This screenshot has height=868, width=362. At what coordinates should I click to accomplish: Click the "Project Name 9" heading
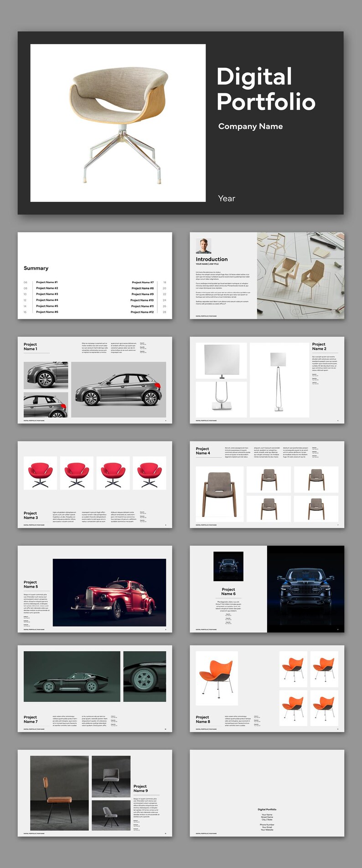pyautogui.click(x=140, y=788)
